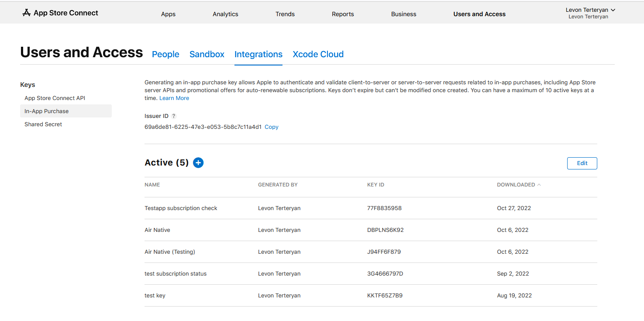
Task: Open Users and Access in top navigation
Action: (479, 14)
